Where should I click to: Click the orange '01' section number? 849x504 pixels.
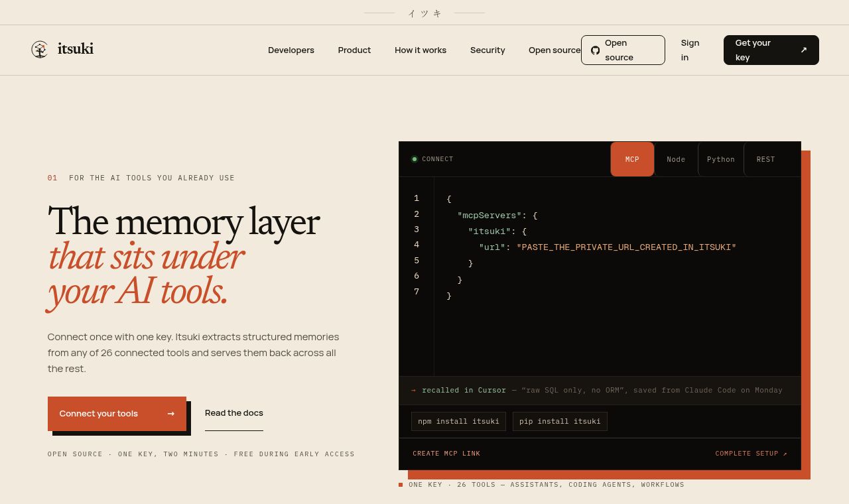[52, 178]
